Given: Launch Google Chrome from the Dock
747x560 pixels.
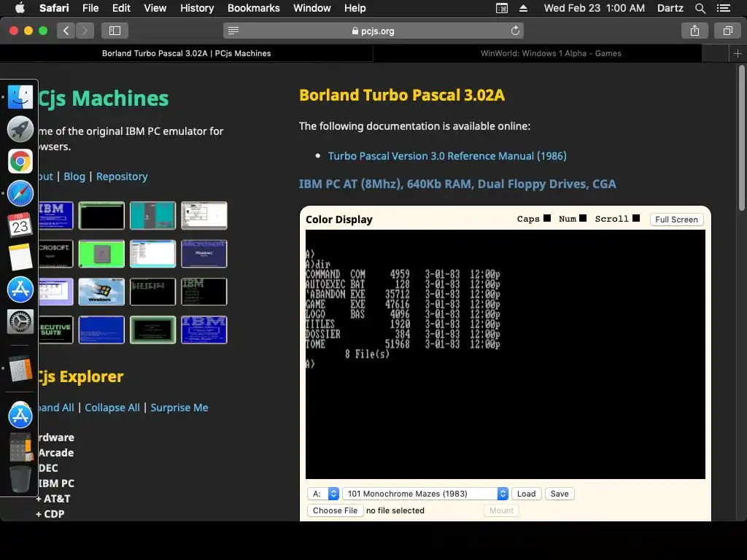Looking at the screenshot, I should click(x=20, y=161).
